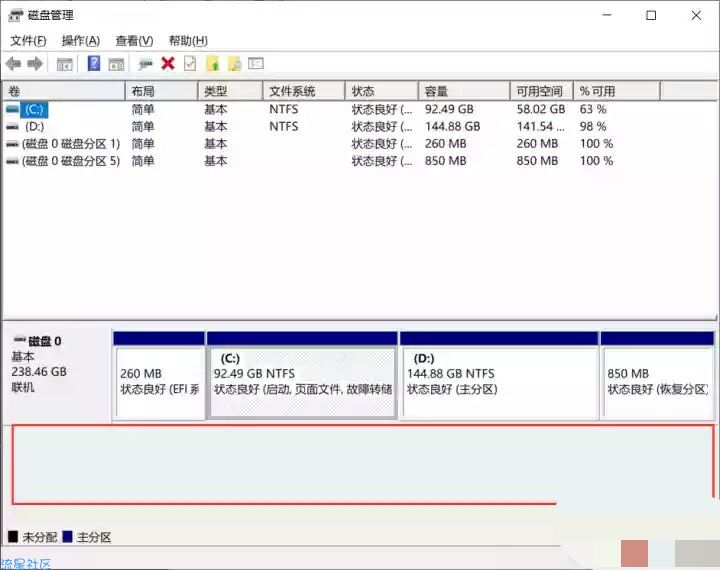720x570 pixels.
Task: Select drive icon for 磁盘 0 磁盘分区 5
Action: coord(12,161)
